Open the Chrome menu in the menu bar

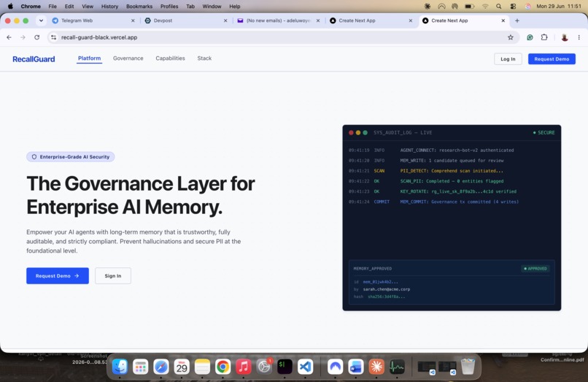tap(31, 7)
